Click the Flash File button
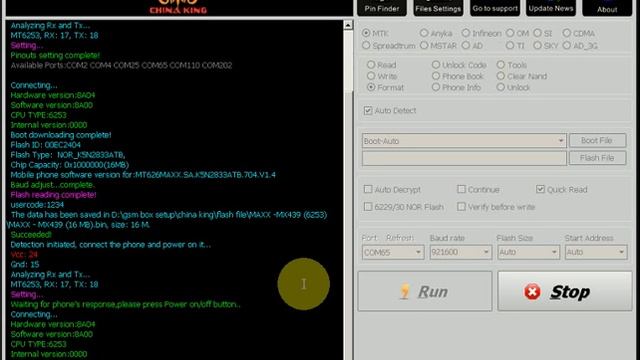Viewport: 640px width, 360px height. point(597,158)
